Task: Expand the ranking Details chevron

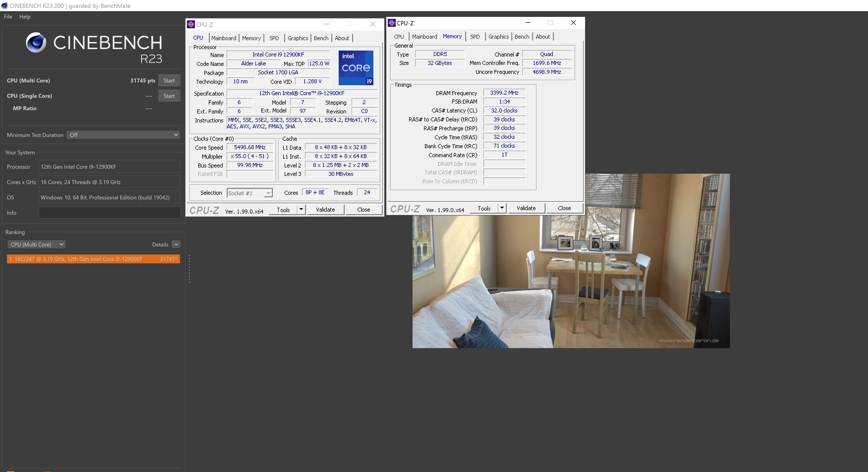Action: (176, 244)
